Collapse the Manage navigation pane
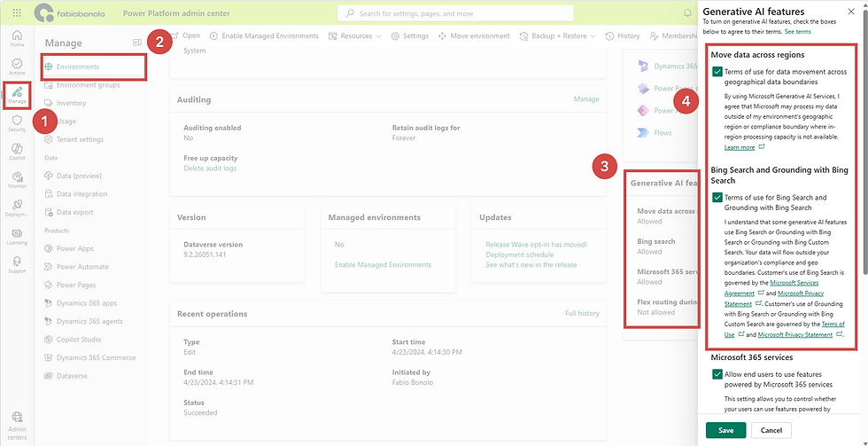Viewport: 868px width, 446px height. point(137,42)
